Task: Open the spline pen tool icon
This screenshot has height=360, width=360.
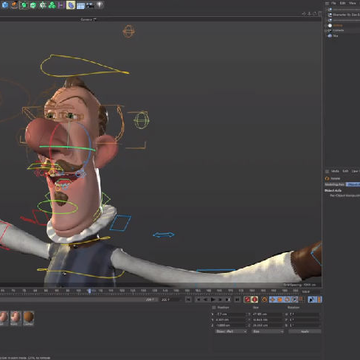Action: tap(14, 5)
